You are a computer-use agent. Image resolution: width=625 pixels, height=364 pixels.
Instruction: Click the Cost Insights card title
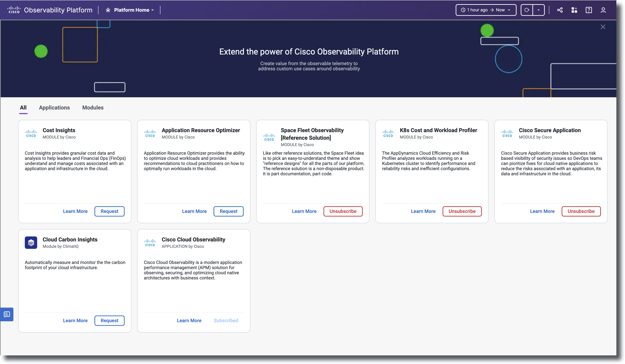click(x=59, y=130)
